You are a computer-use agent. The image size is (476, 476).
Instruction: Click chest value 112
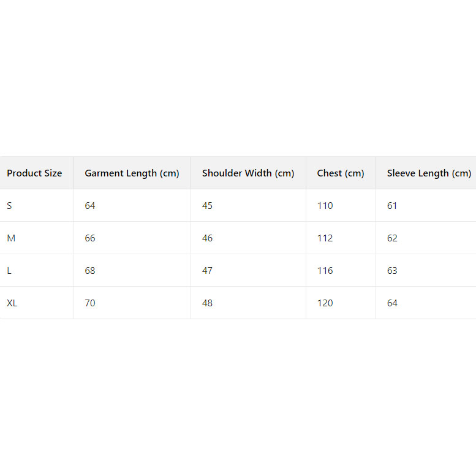click(325, 238)
